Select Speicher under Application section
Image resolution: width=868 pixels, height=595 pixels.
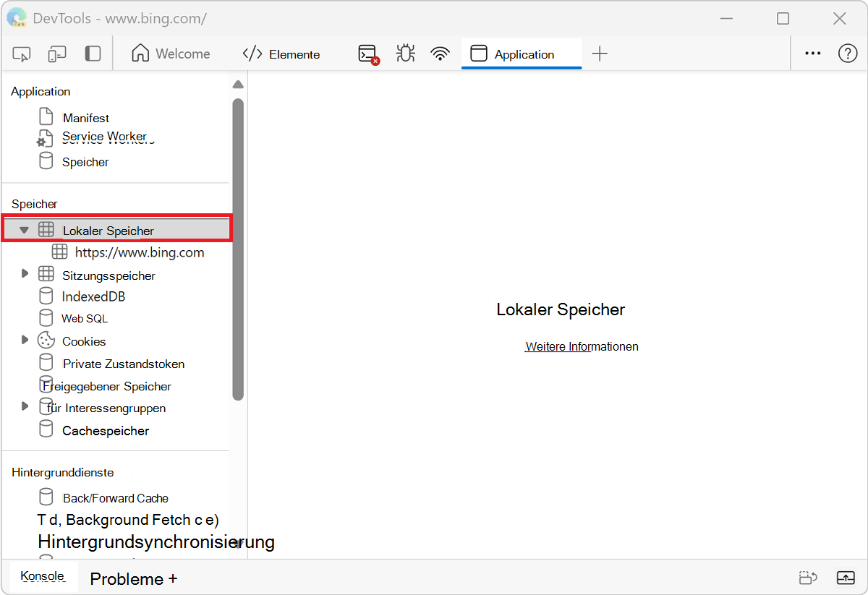(85, 162)
